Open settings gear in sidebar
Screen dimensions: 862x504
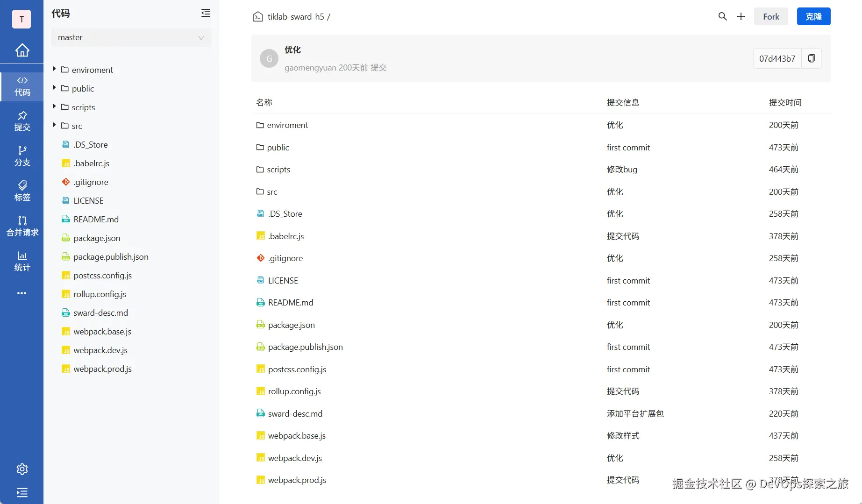[x=22, y=469]
